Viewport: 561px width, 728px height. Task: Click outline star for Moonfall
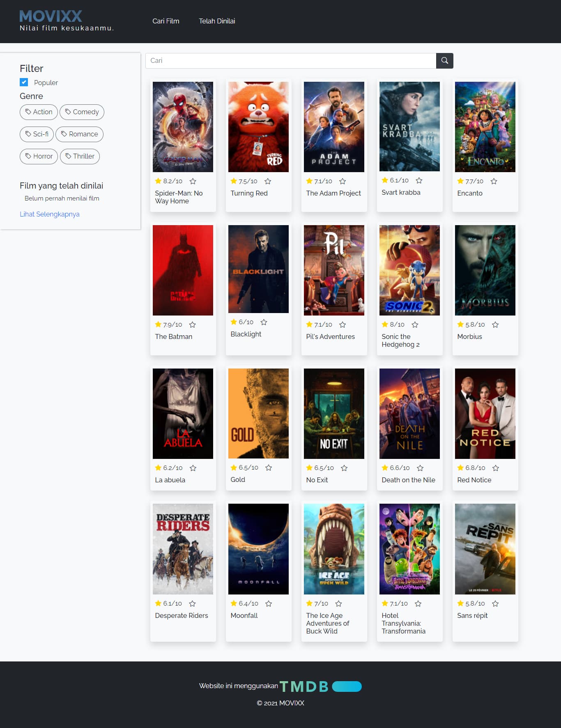(x=269, y=604)
